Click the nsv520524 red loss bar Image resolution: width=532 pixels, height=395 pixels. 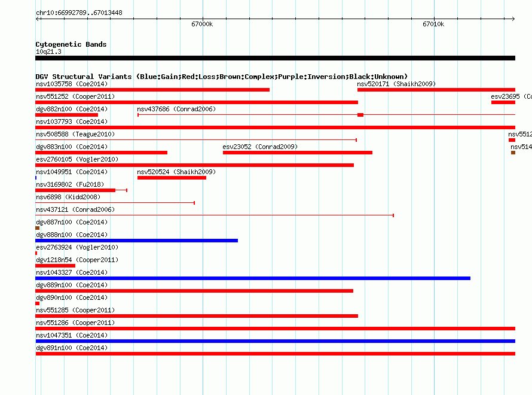tap(172, 178)
